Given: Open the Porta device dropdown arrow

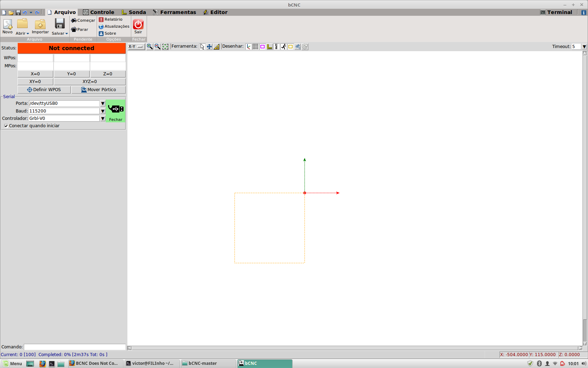Looking at the screenshot, I should (x=103, y=103).
